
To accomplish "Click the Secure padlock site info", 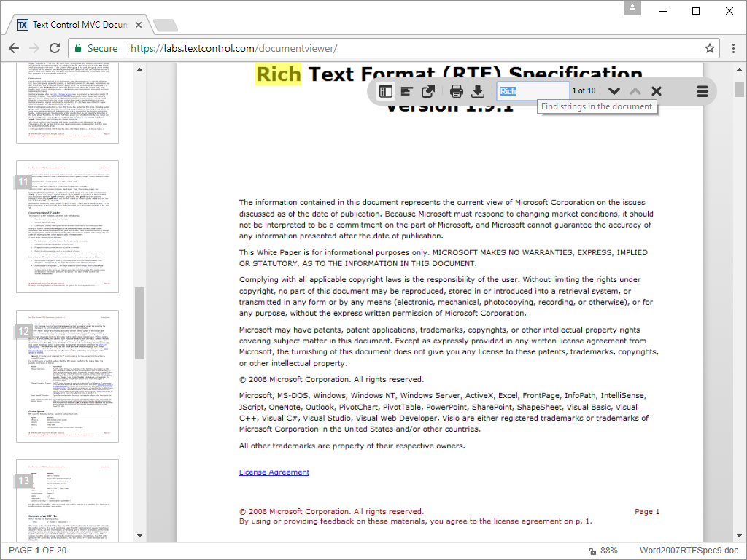I will (96, 48).
